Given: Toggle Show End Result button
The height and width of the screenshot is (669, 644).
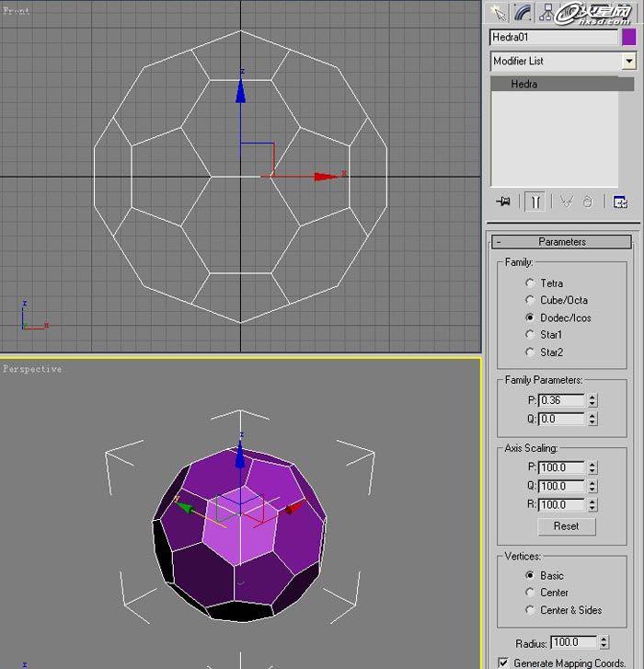Looking at the screenshot, I should (535, 202).
